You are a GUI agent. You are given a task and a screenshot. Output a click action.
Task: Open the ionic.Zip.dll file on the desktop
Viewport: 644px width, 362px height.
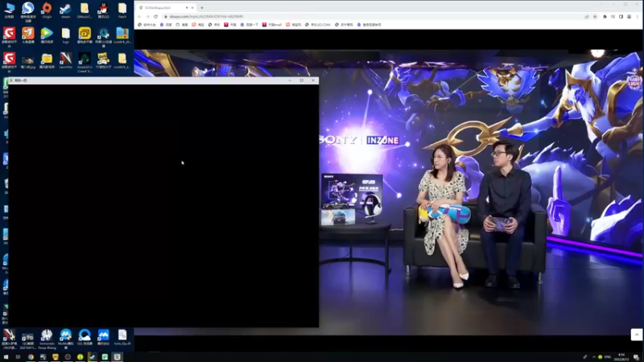(x=122, y=337)
